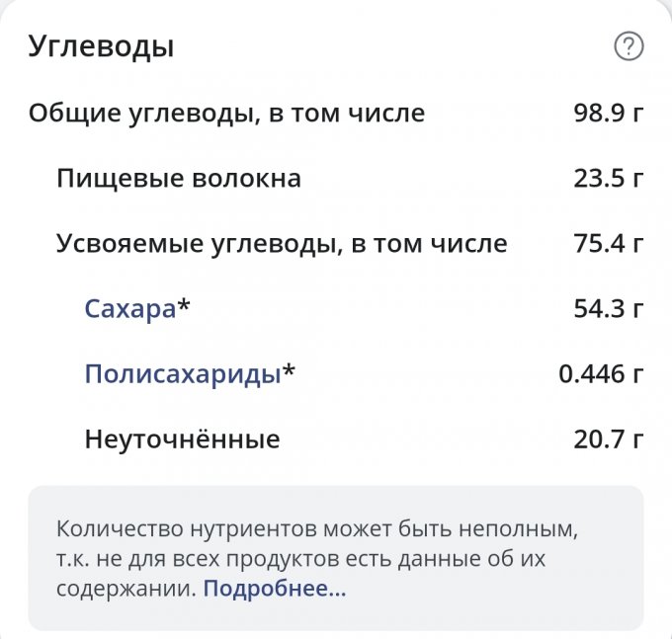Select the Пищевые волокна row label
672x639 pixels.
[x=178, y=179]
